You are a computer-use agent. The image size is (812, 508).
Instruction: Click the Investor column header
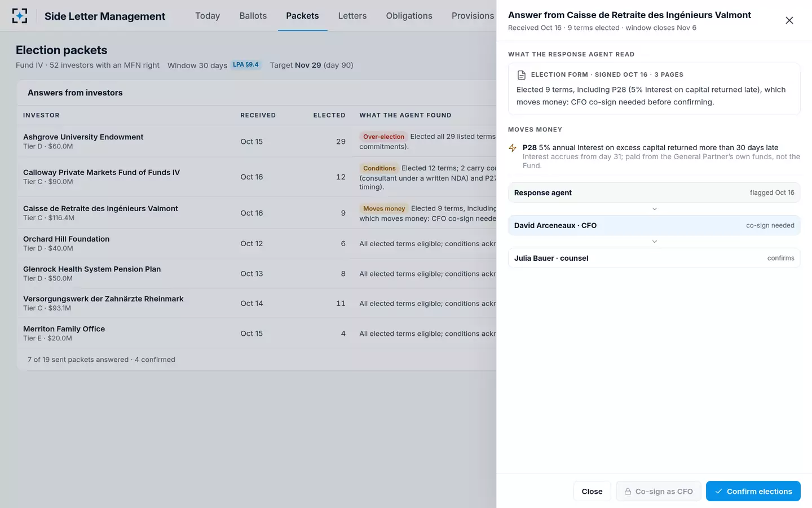pos(41,115)
